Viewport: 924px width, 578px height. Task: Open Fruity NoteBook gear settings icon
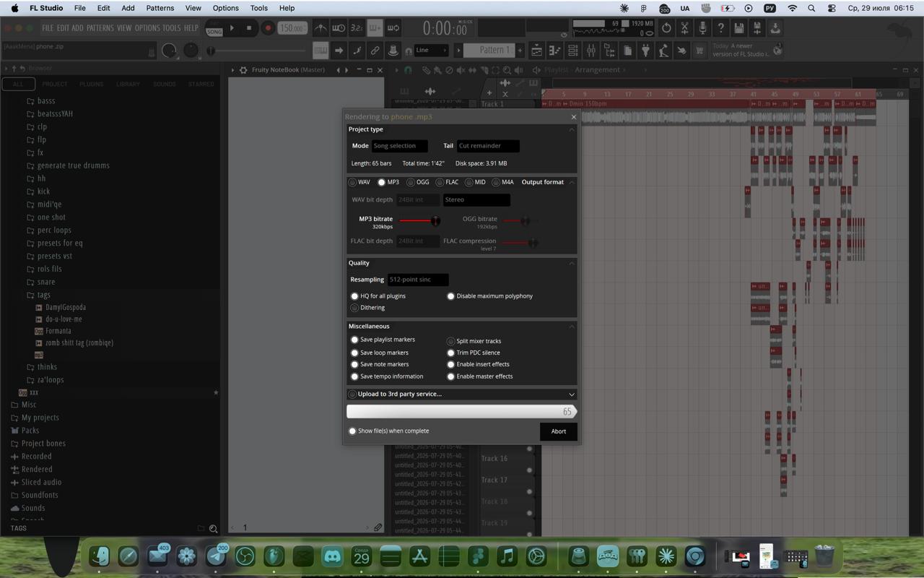click(x=243, y=70)
